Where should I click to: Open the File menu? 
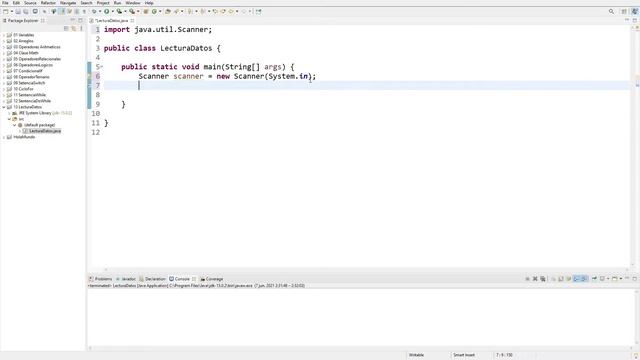[x=5, y=3]
